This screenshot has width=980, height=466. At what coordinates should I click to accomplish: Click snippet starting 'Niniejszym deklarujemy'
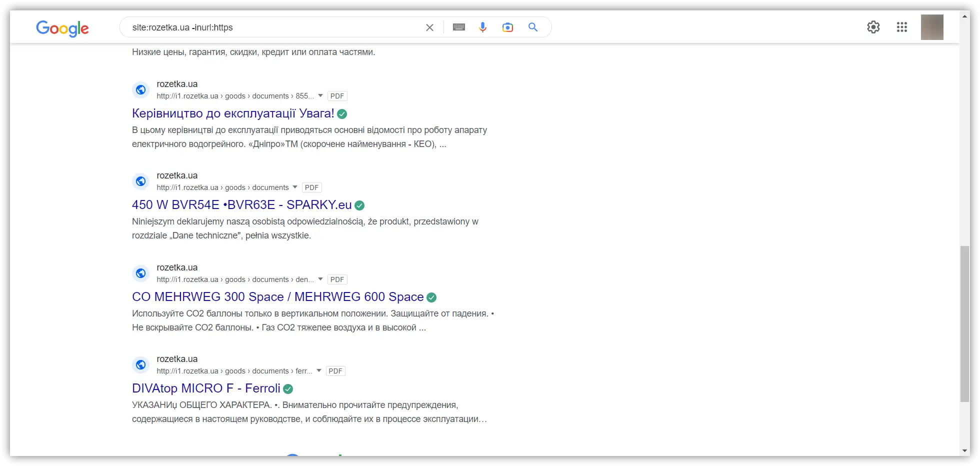[305, 228]
